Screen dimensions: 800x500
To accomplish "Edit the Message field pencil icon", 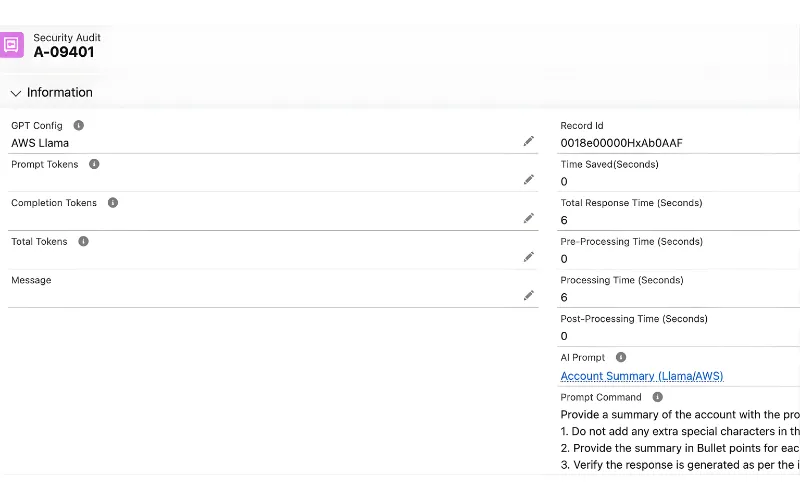I will (529, 296).
